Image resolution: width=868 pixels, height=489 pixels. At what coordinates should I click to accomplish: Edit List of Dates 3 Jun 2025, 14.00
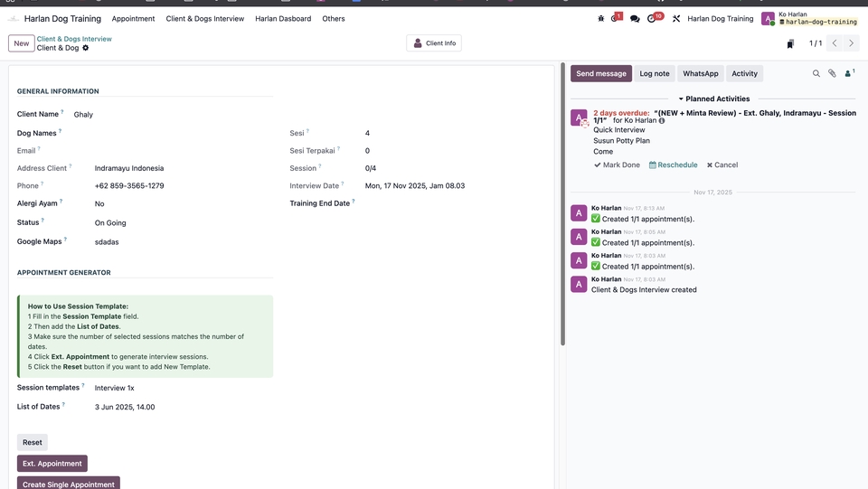pos(184,407)
